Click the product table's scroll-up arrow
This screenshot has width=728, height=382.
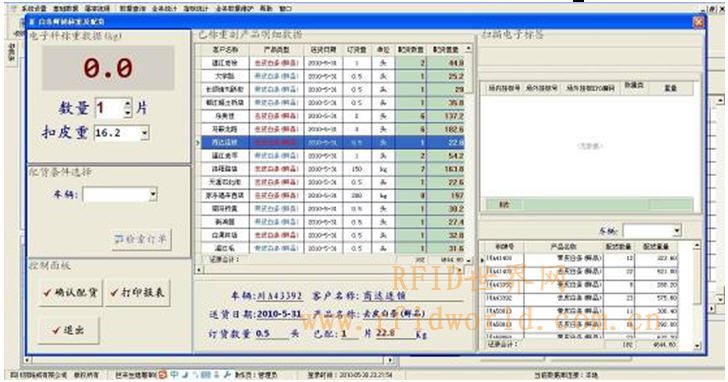point(468,48)
